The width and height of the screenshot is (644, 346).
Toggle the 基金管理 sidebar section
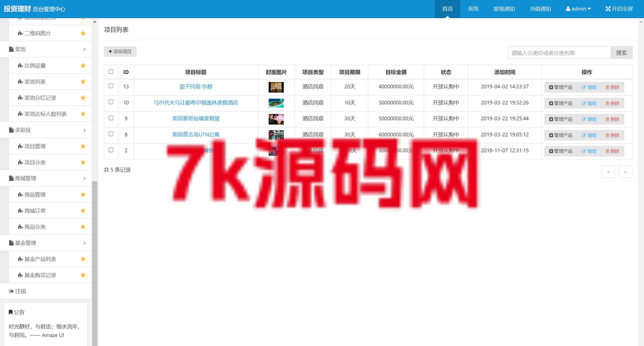click(x=46, y=243)
